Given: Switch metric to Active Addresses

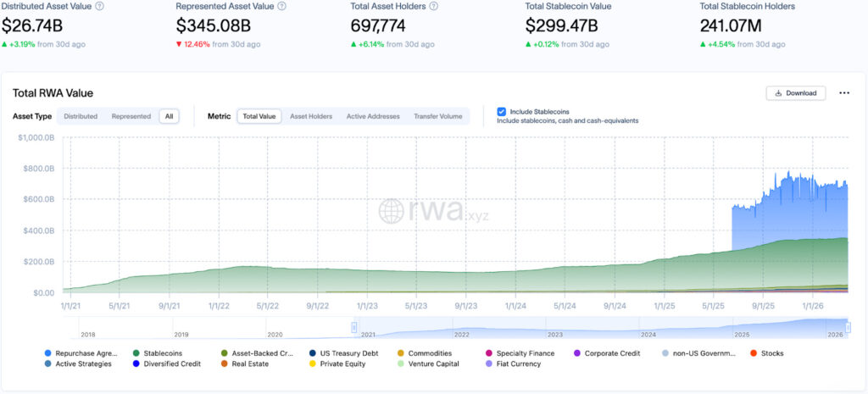Looking at the screenshot, I should (x=373, y=116).
